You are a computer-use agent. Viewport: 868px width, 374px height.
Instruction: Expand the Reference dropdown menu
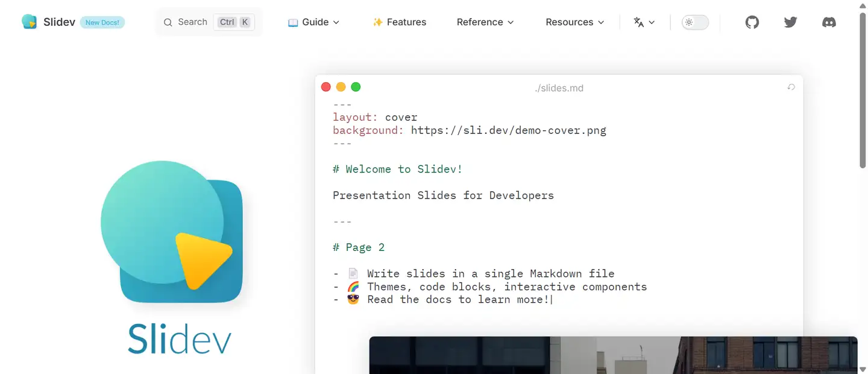(485, 22)
